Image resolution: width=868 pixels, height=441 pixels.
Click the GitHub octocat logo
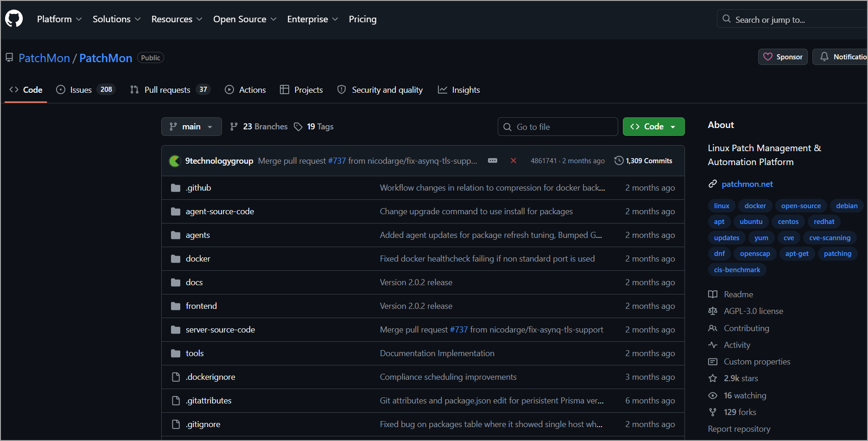[x=14, y=19]
